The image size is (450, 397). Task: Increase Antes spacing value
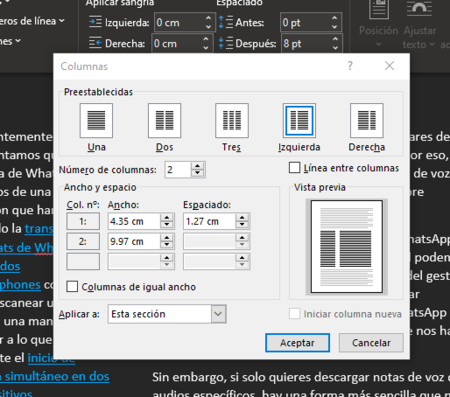click(335, 18)
